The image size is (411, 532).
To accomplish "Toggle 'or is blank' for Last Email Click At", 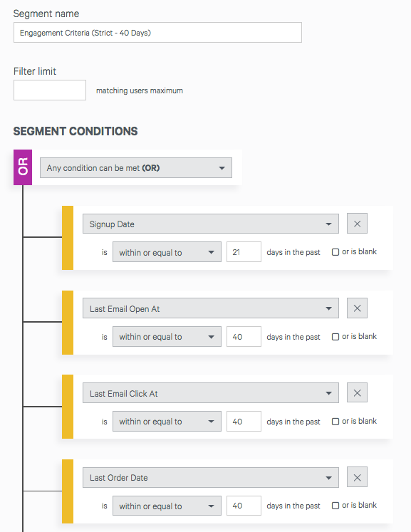I will (x=335, y=422).
